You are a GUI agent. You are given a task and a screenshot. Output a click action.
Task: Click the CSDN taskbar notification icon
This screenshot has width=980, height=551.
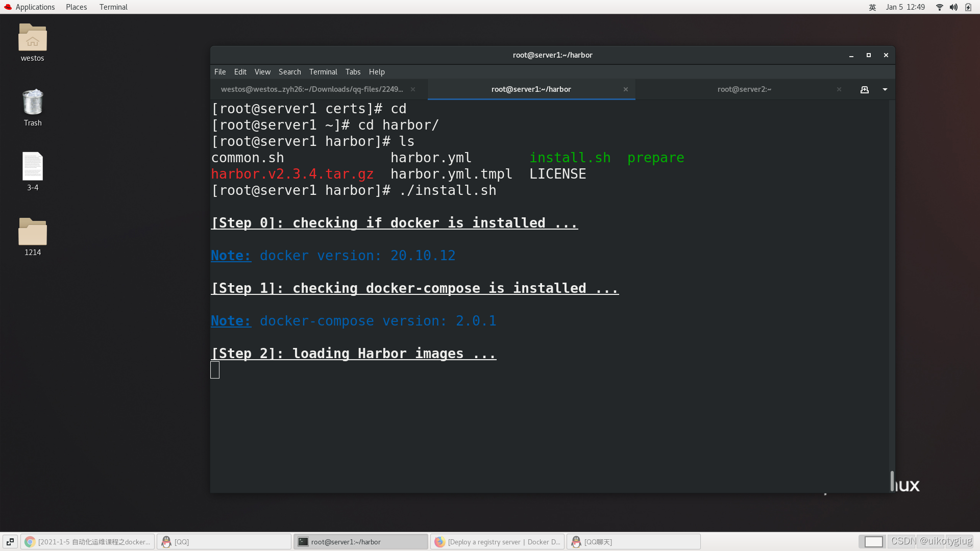point(901,542)
